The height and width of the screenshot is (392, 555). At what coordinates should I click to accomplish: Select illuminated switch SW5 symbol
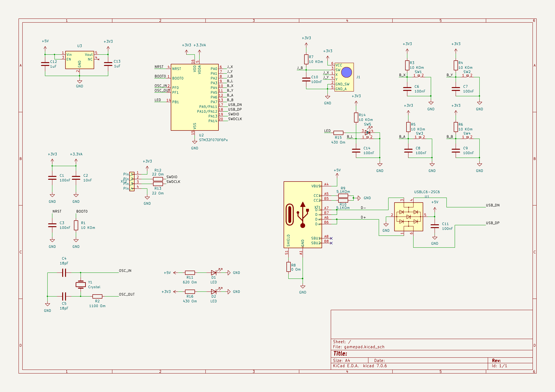[367, 132]
